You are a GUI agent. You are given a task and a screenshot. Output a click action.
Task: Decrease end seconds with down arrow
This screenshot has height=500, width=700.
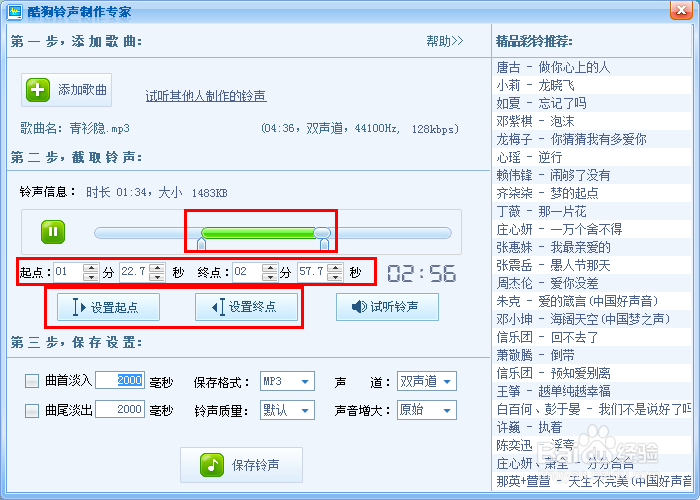(335, 277)
